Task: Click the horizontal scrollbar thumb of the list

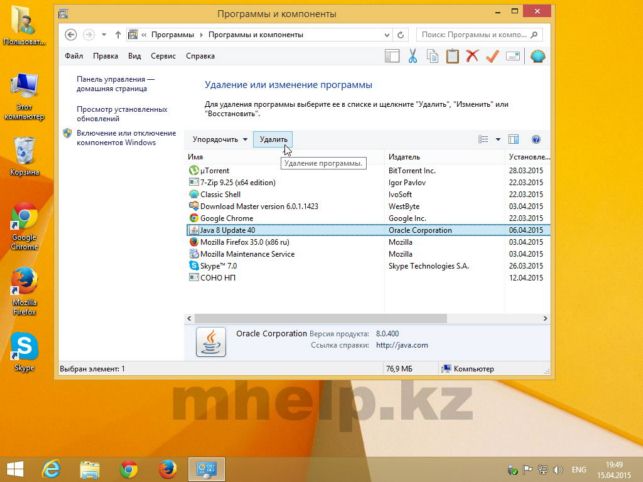Action: click(x=320, y=318)
